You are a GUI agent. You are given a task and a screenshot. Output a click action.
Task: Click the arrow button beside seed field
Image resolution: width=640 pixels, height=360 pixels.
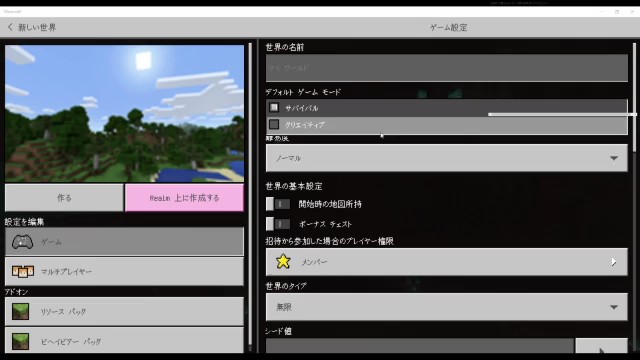coord(601,346)
